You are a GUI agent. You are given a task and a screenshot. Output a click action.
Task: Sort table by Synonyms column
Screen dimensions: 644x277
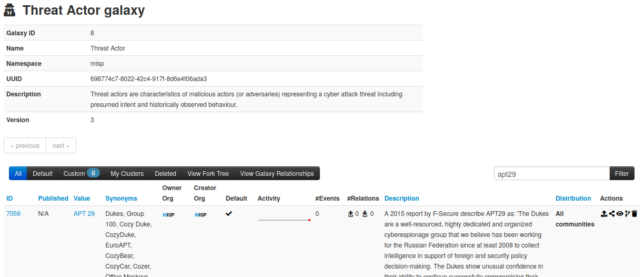[x=121, y=199]
